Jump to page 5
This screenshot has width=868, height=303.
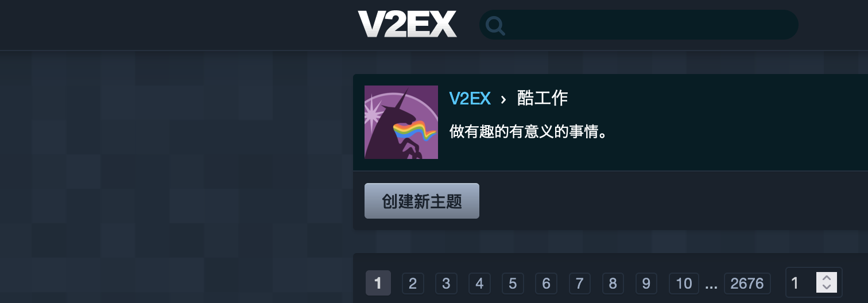click(513, 283)
